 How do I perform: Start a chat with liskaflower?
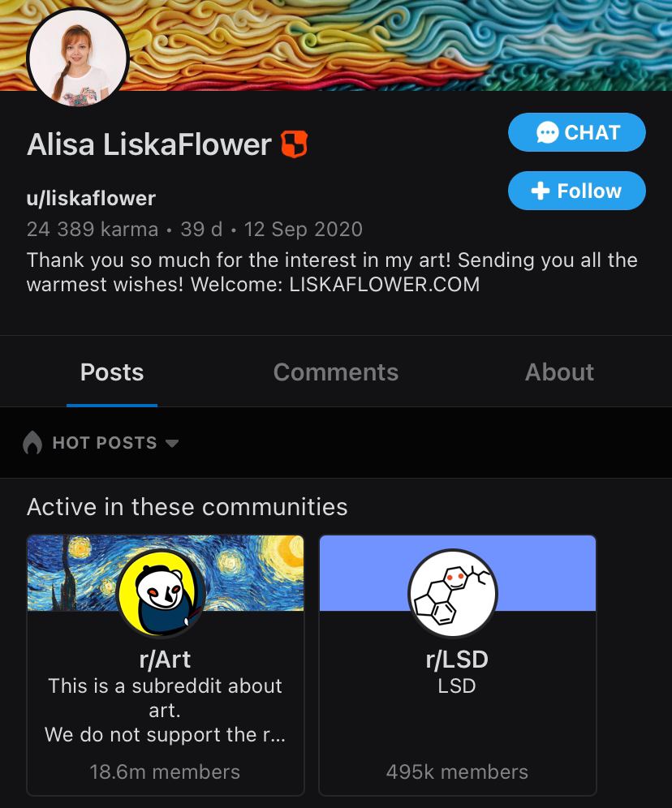(577, 132)
